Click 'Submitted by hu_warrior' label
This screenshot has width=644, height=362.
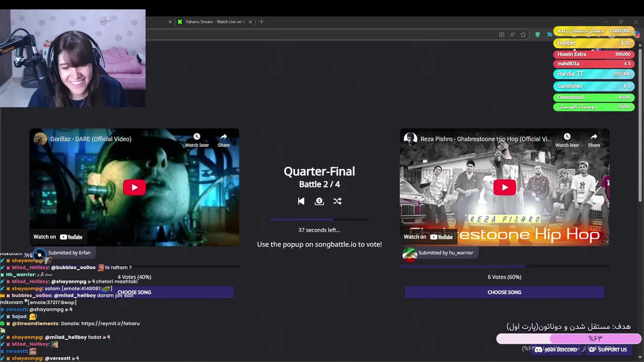click(445, 253)
